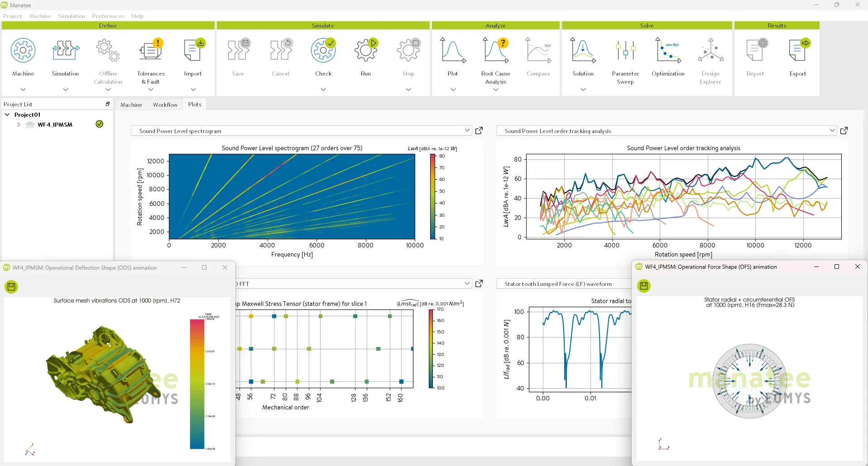Minimize the OFS animation window

click(816, 267)
